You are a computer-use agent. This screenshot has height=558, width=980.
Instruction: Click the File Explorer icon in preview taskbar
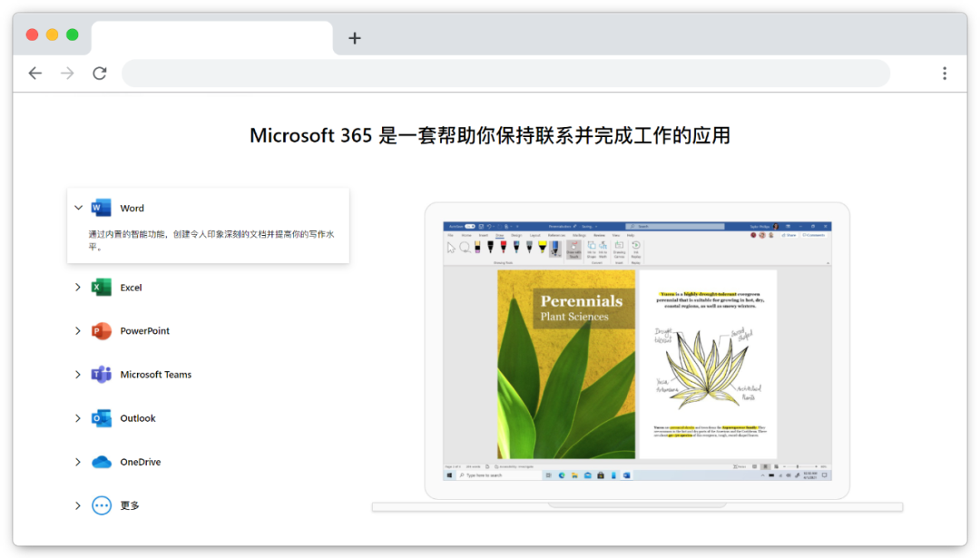click(x=574, y=475)
